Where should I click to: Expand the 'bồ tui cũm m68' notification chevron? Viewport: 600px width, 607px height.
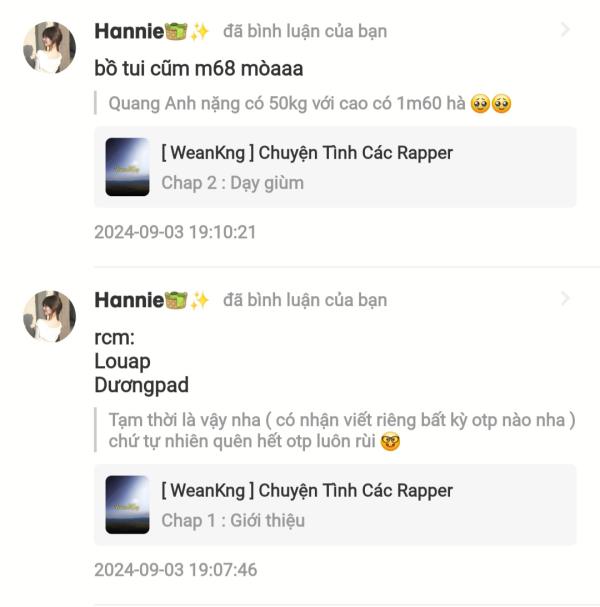[x=565, y=30]
